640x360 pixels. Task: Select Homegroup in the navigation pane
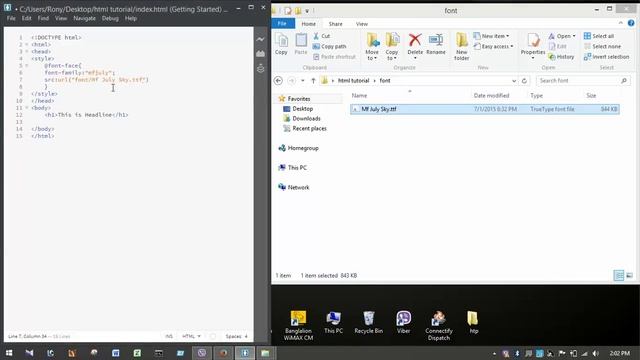click(302, 148)
